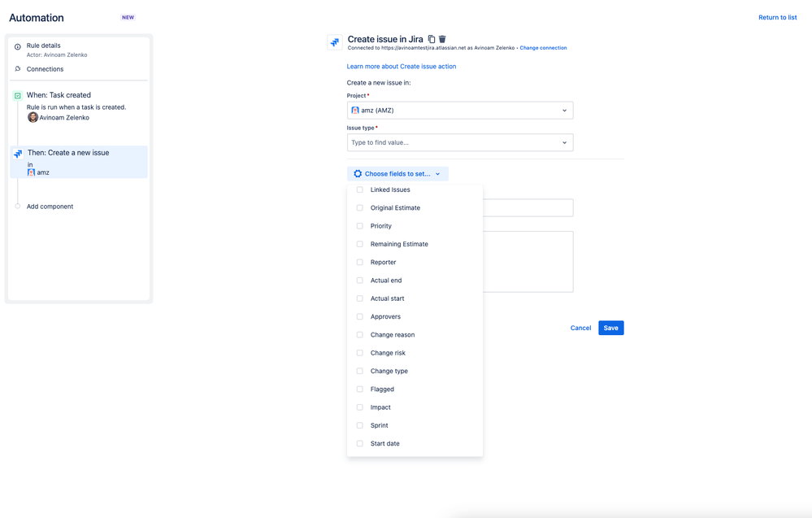Image resolution: width=812 pixels, height=518 pixels.
Task: Click the Change connection link
Action: [543, 48]
